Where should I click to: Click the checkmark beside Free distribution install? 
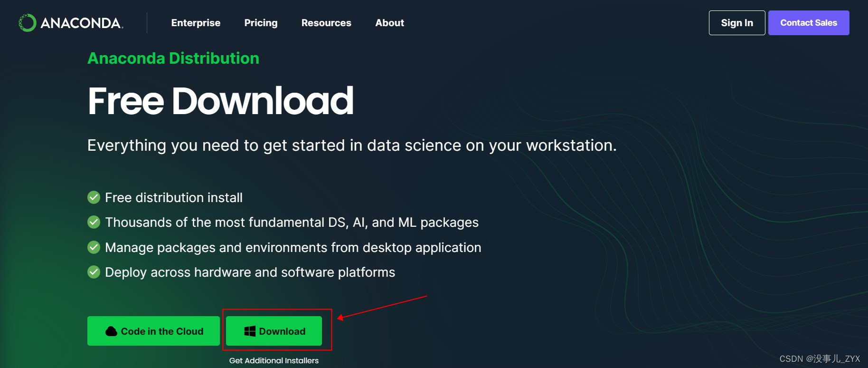click(x=94, y=197)
